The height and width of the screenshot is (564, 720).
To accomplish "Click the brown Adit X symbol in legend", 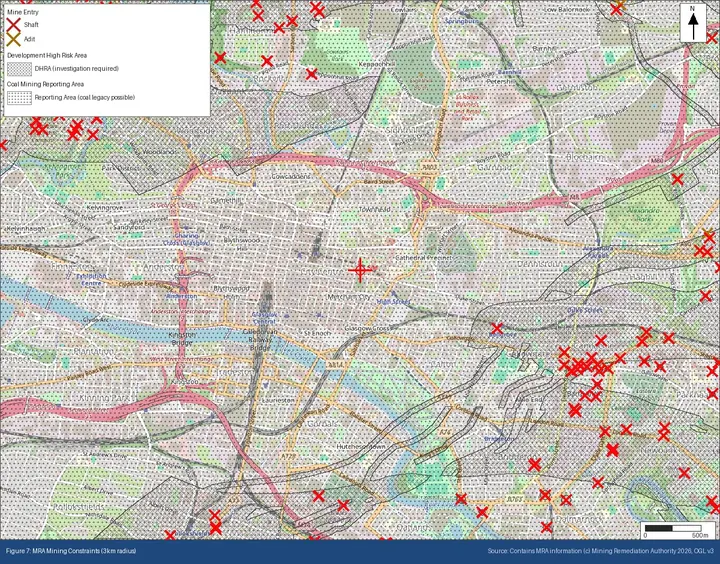I will [14, 39].
